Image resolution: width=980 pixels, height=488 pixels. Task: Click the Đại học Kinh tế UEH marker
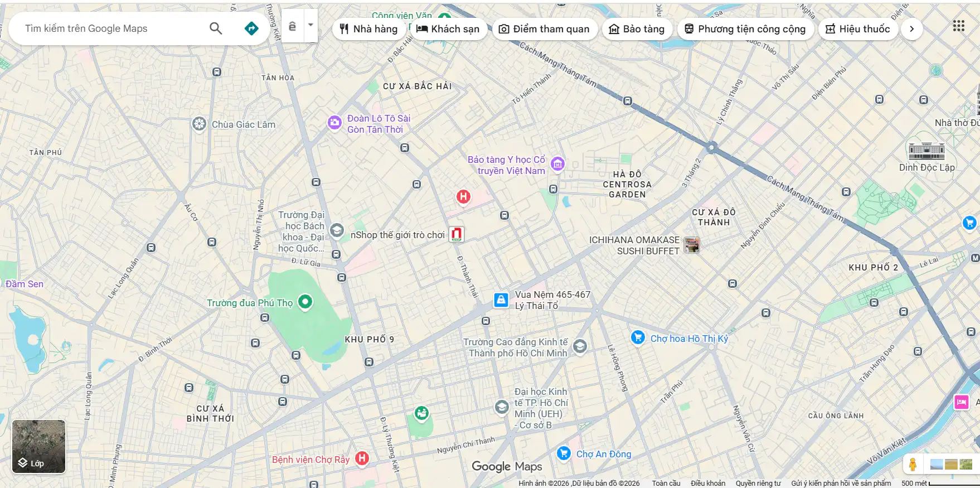(x=502, y=407)
